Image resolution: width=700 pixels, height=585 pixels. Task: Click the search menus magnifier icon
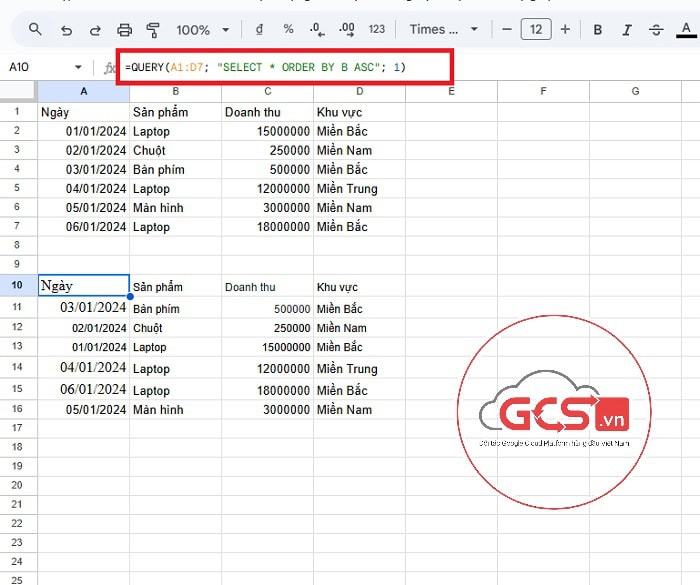(35, 30)
